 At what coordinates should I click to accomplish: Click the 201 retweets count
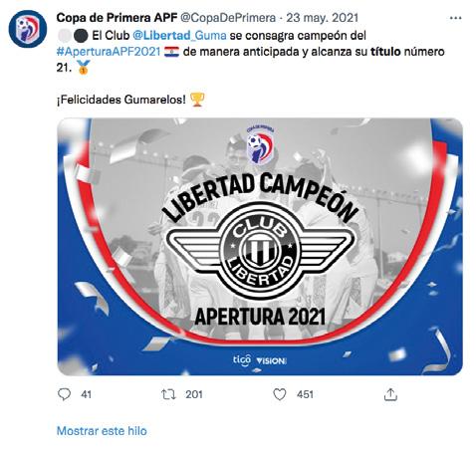(x=194, y=394)
